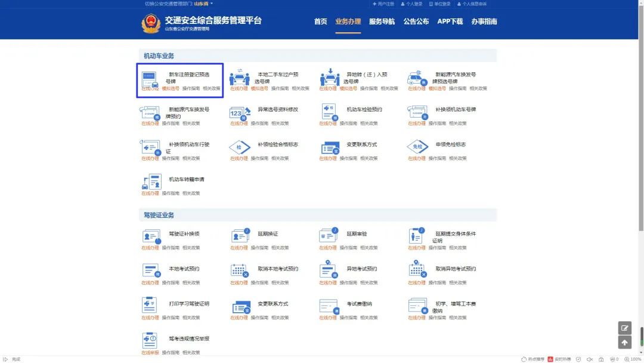644x363 pixels.
Task: Open the 实时热搜 status bar item
Action: pyautogui.click(x=559, y=359)
